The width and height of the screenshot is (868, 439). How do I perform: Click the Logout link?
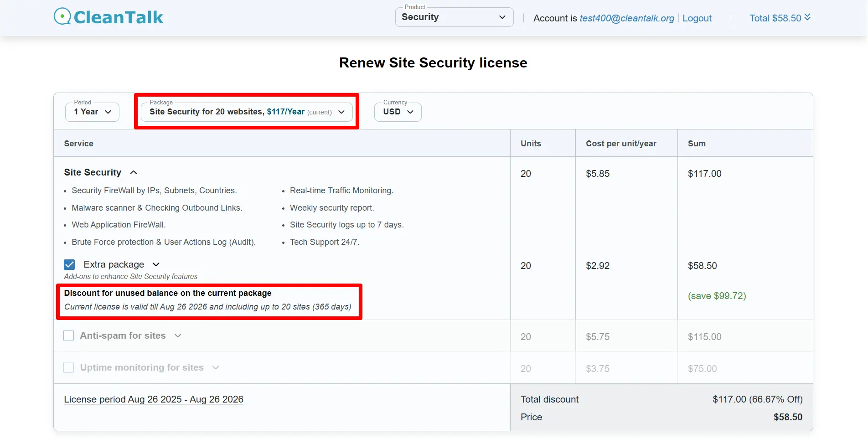(697, 18)
